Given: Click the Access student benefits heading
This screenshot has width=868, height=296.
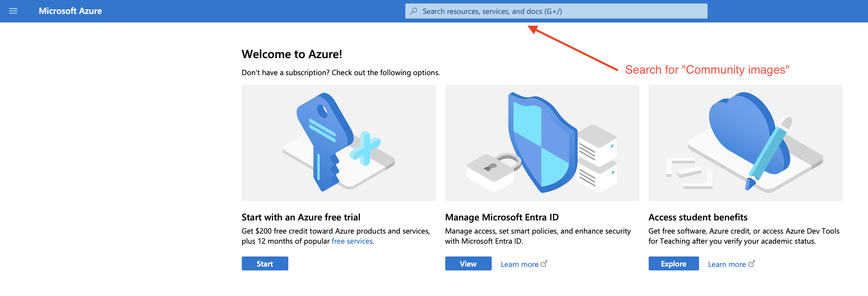Looking at the screenshot, I should [698, 217].
